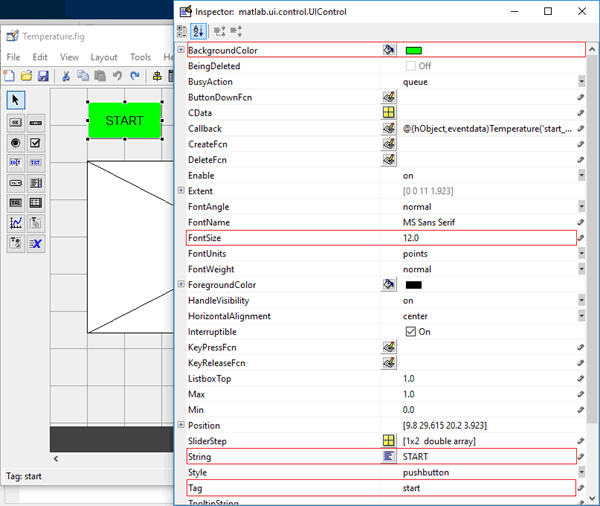The image size is (600, 506).
Task: Edit ButtonDownFcn with its callback icon
Action: point(389,97)
